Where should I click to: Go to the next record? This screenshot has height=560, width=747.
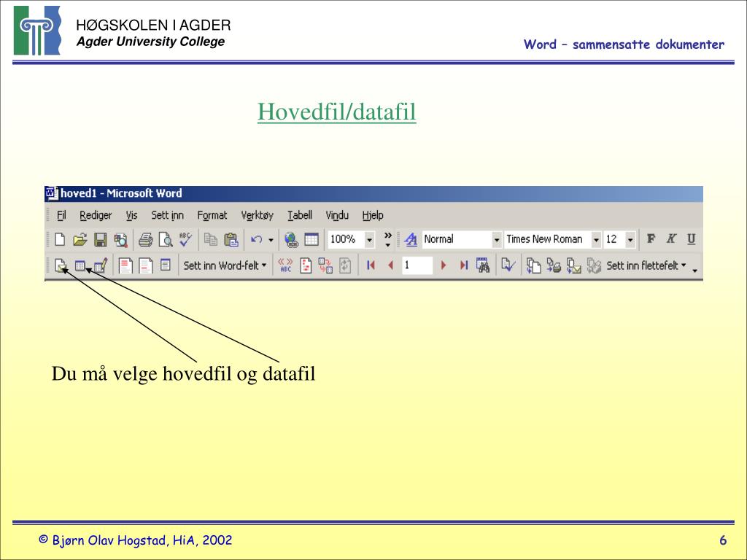point(444,265)
